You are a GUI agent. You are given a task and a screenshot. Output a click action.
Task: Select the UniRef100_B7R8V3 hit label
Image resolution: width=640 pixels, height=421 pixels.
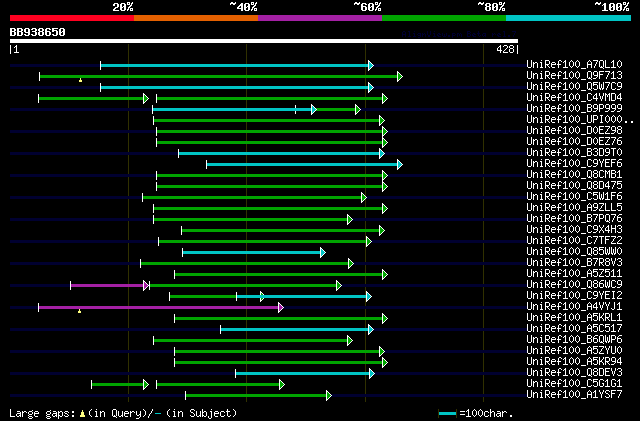[574, 263]
